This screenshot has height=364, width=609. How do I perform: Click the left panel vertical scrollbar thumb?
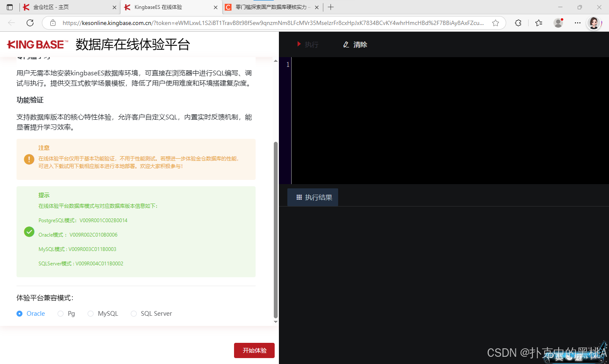pyautogui.click(x=276, y=229)
